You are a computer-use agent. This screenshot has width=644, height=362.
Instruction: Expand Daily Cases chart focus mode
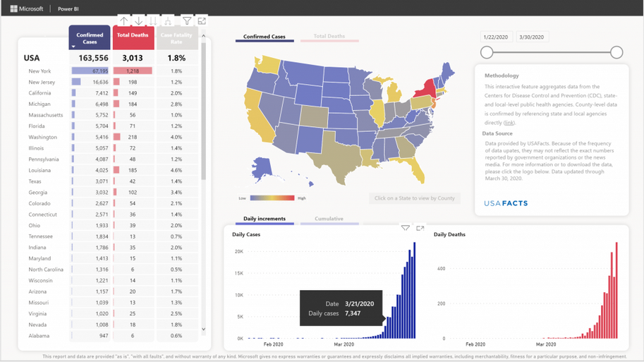coord(420,228)
